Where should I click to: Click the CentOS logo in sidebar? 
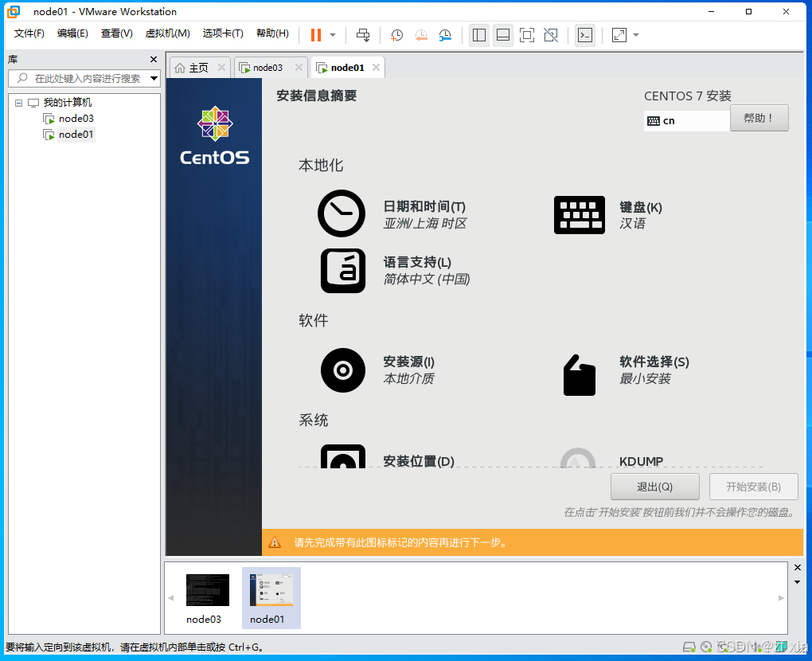215,135
